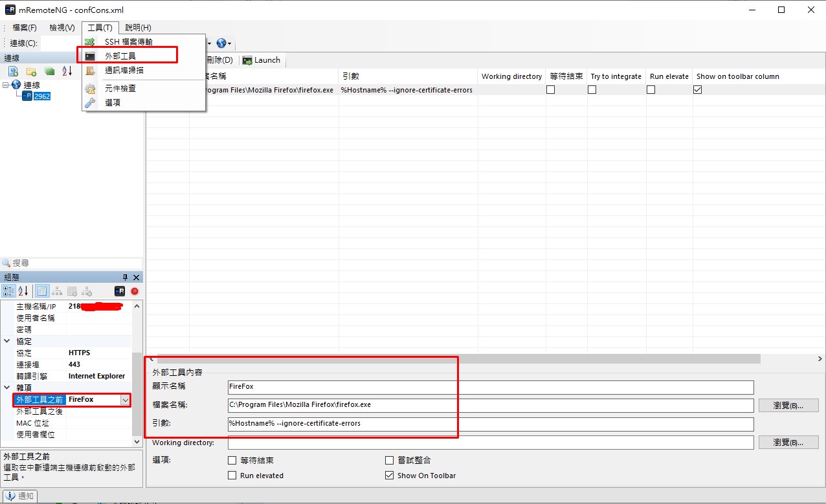Click the red host status icon
Screen dimensions: 826x504
pos(135,291)
